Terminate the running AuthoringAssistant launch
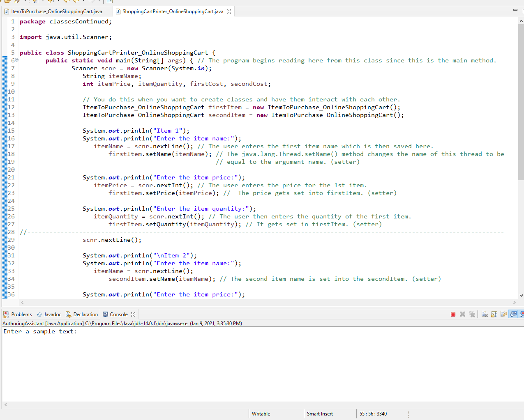 click(453, 314)
